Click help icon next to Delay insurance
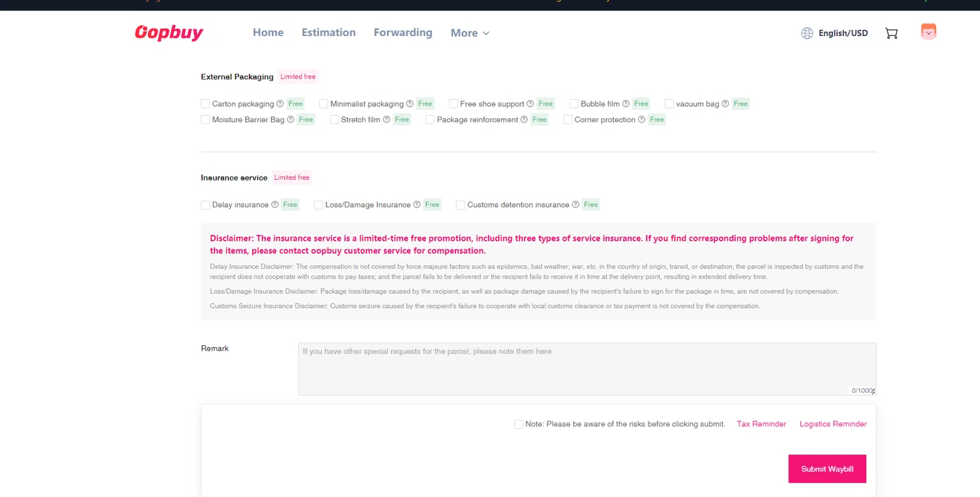The width and height of the screenshot is (980, 497). (275, 205)
